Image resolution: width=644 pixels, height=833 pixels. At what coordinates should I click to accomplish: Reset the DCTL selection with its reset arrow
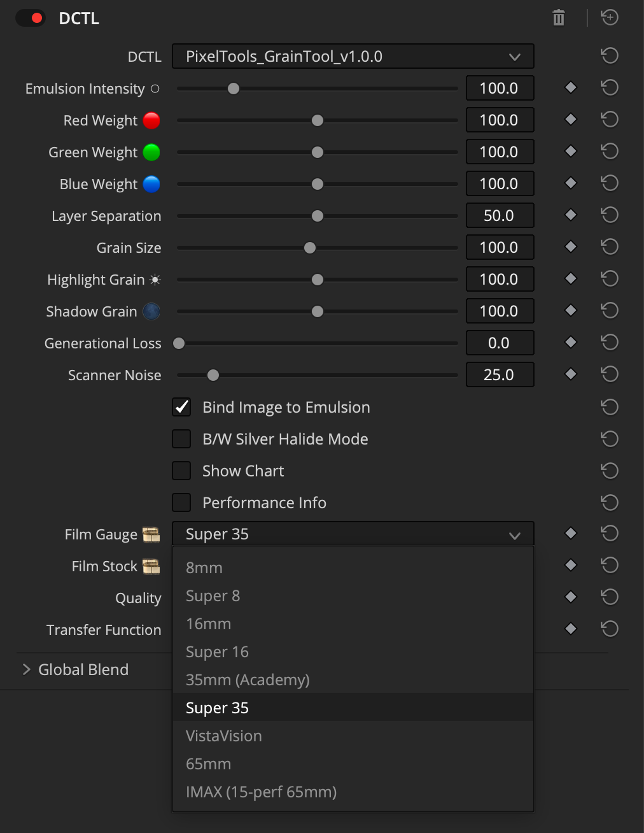click(609, 55)
